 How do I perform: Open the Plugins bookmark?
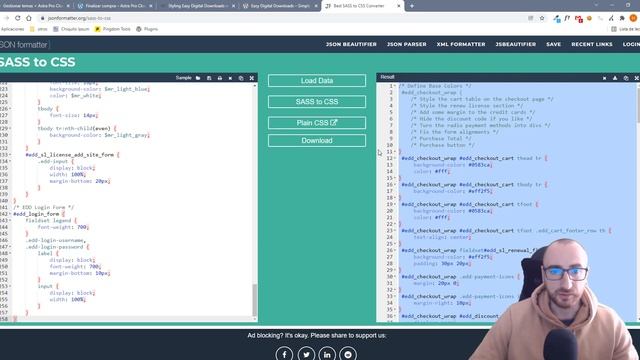(x=147, y=29)
